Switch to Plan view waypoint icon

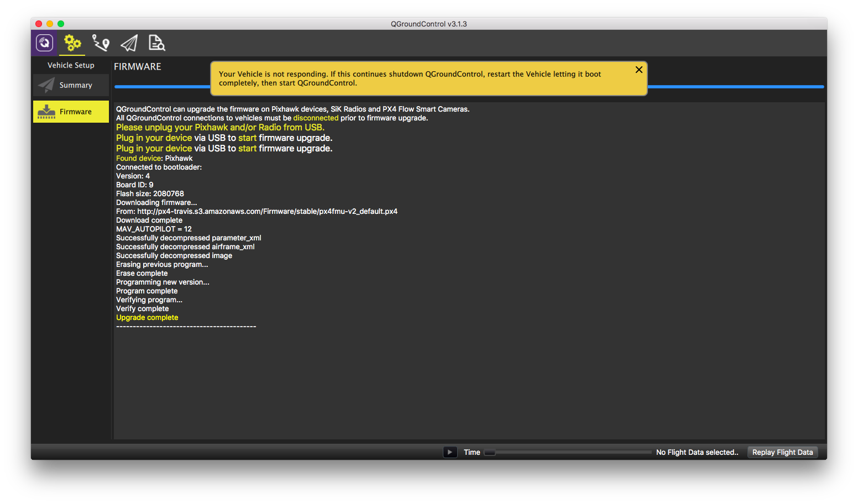[101, 43]
